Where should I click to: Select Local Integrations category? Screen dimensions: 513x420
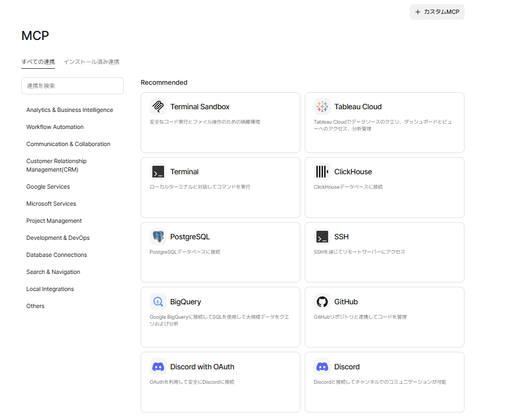(x=50, y=289)
